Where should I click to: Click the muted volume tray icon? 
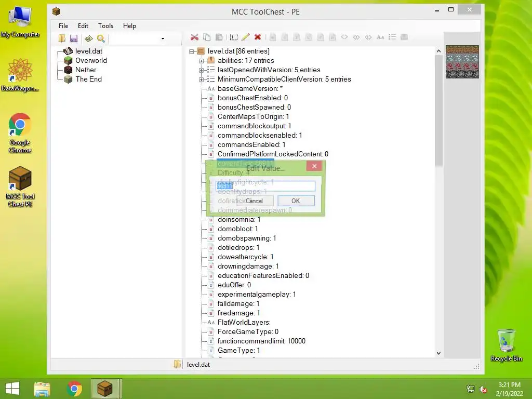click(483, 389)
